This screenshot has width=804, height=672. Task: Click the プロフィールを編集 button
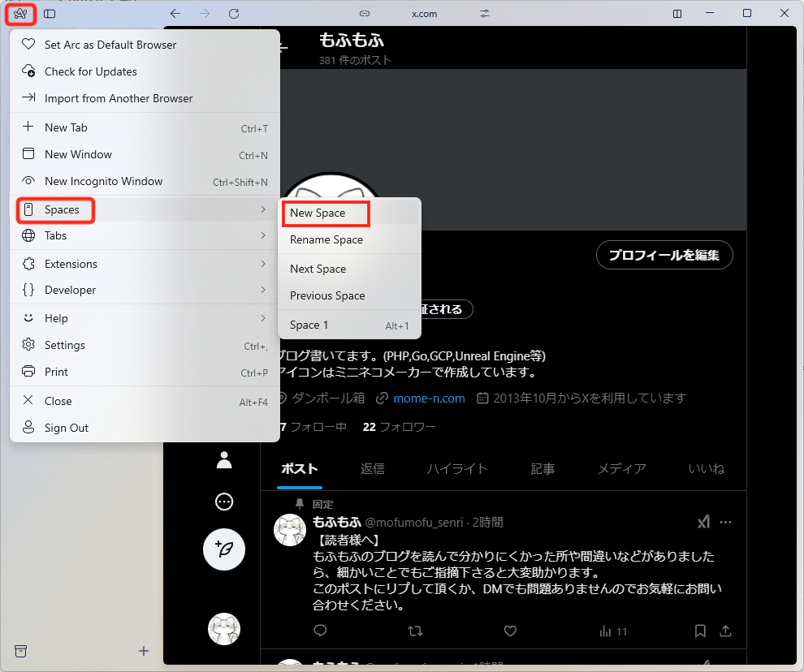tap(664, 254)
